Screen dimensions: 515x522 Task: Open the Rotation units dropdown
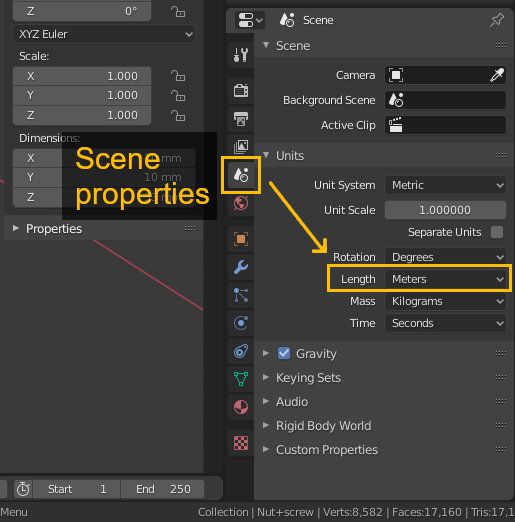[445, 257]
